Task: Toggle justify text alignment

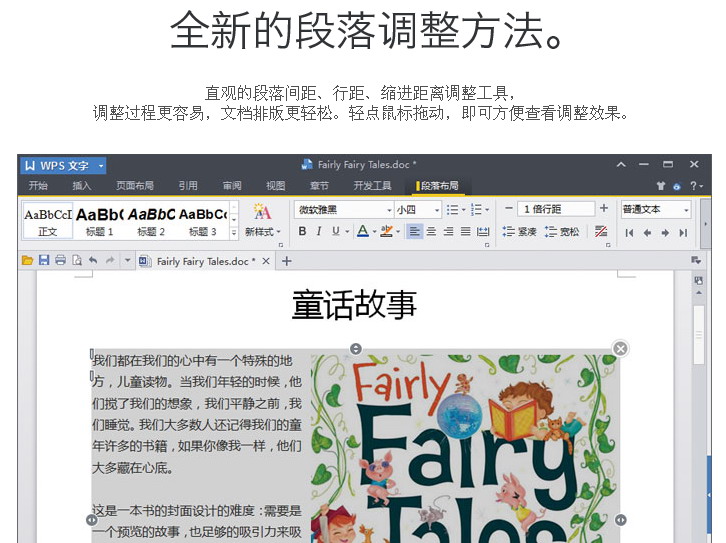Action: pos(465,232)
